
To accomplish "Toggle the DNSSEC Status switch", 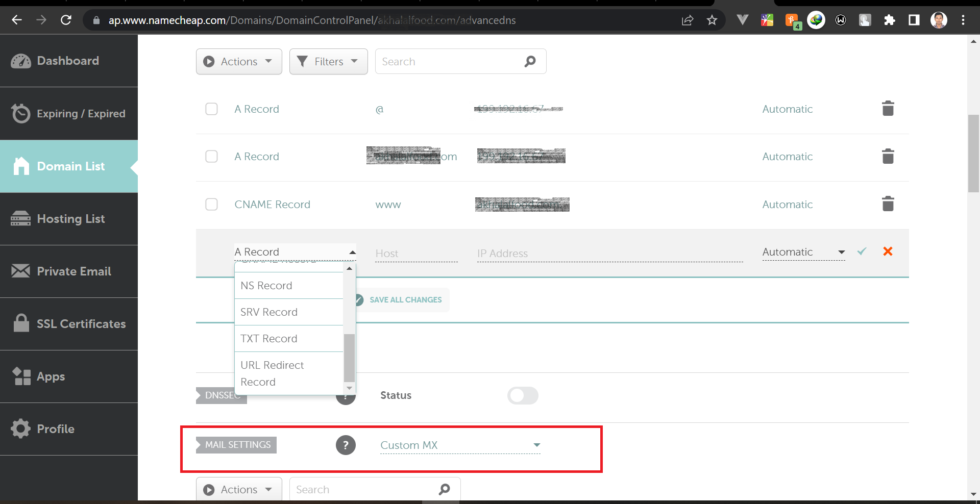I will 523,395.
